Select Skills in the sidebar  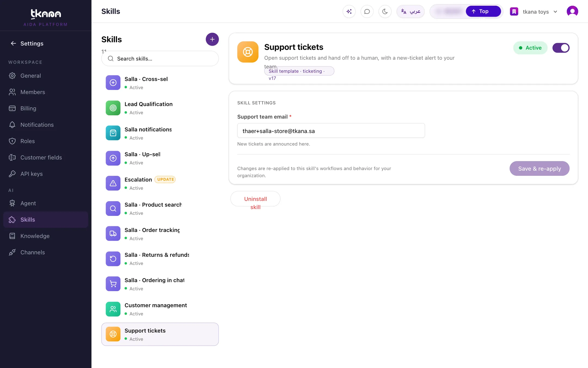click(x=46, y=220)
